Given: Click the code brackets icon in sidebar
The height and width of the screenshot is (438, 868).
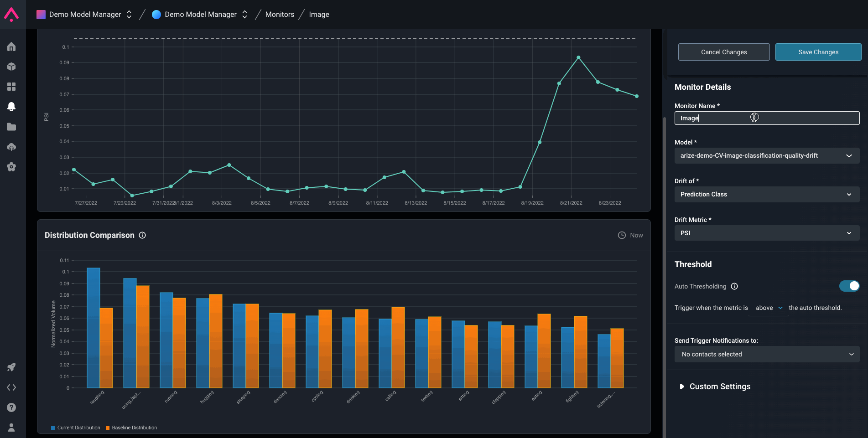Looking at the screenshot, I should pyautogui.click(x=11, y=387).
